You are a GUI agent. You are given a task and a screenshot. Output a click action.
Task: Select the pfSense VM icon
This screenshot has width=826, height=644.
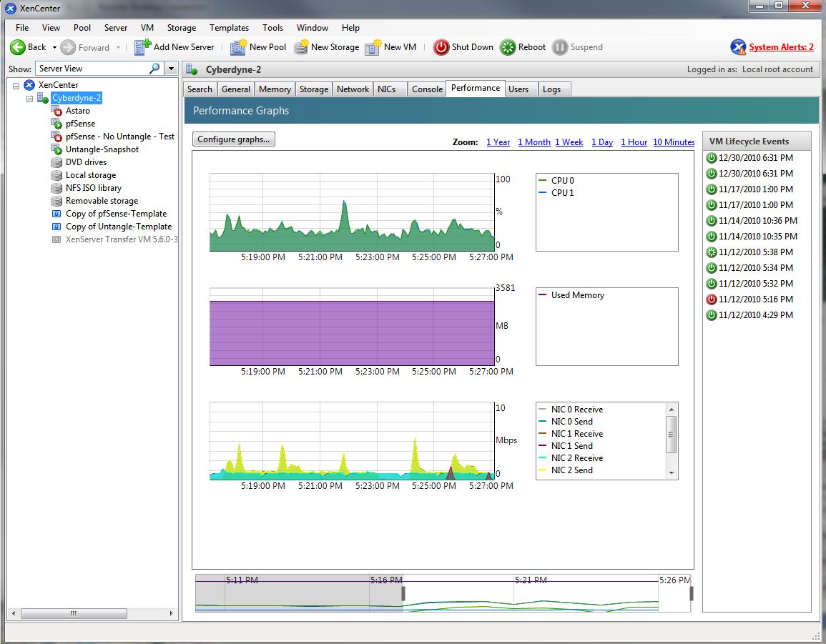click(x=56, y=124)
